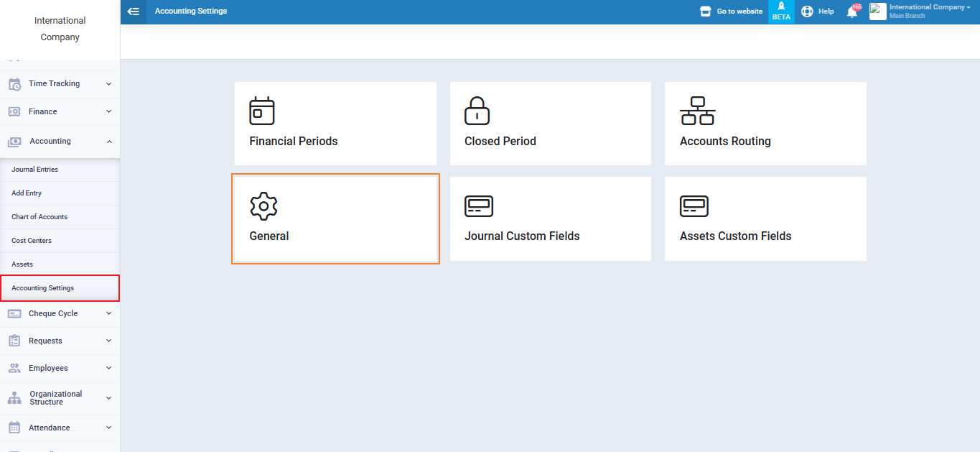Click the Go to website link

(732, 11)
